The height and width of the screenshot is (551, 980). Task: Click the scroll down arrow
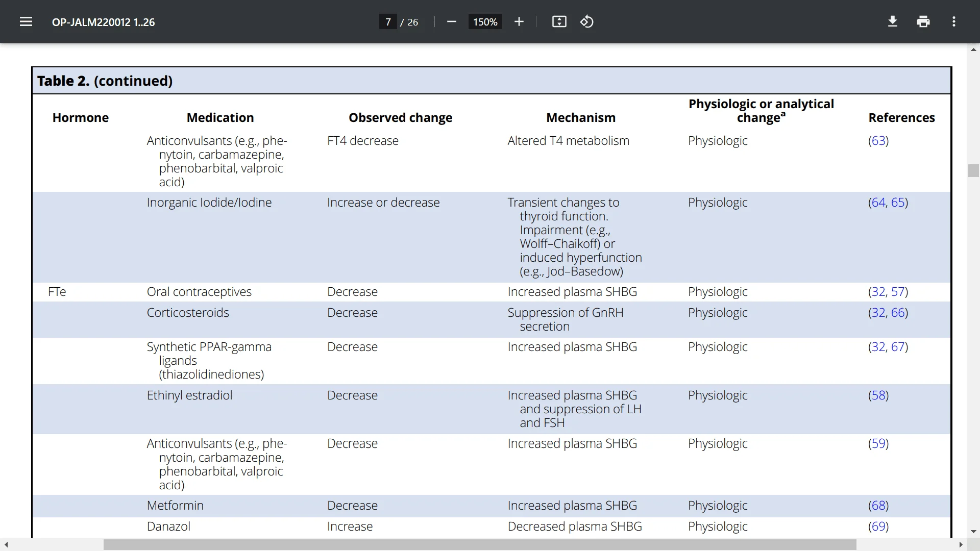pos(973,532)
